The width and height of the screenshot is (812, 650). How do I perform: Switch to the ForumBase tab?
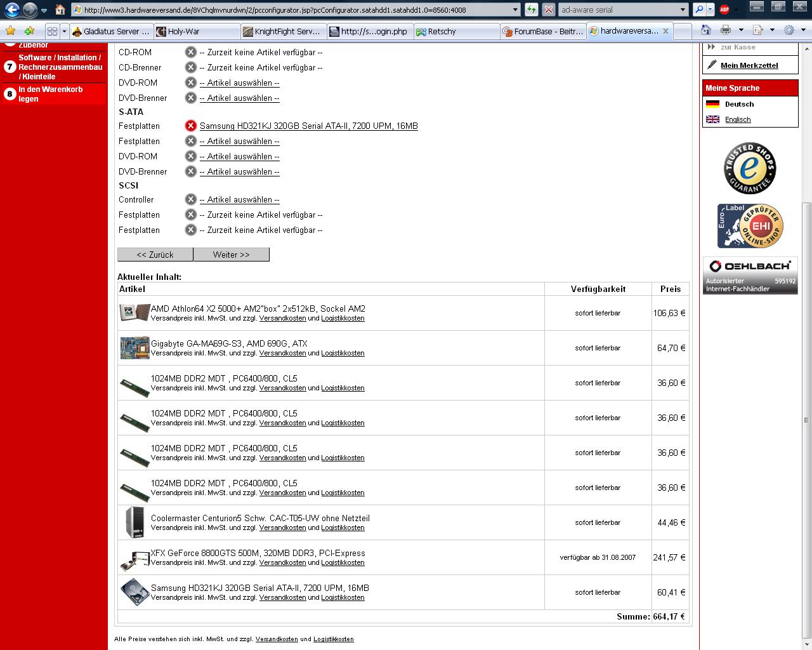tap(542, 31)
